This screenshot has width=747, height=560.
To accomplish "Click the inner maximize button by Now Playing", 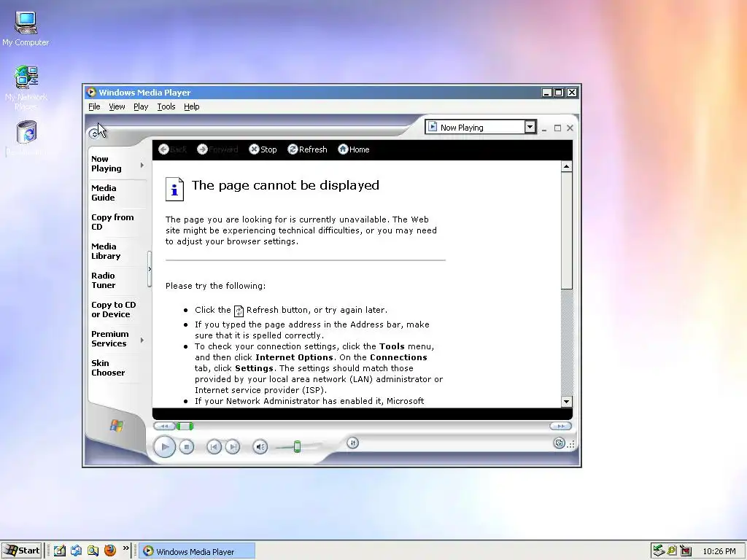I will pos(557,128).
